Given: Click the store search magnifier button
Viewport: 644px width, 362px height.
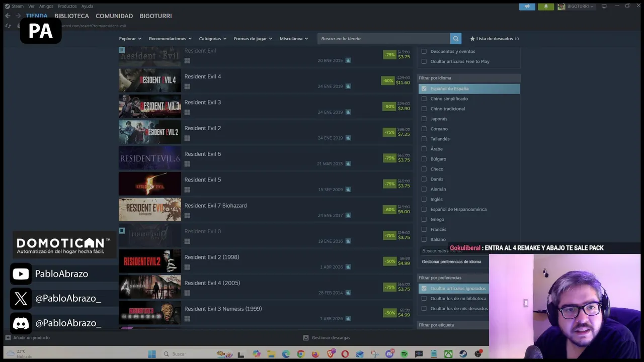Looking at the screenshot, I should coord(455,39).
